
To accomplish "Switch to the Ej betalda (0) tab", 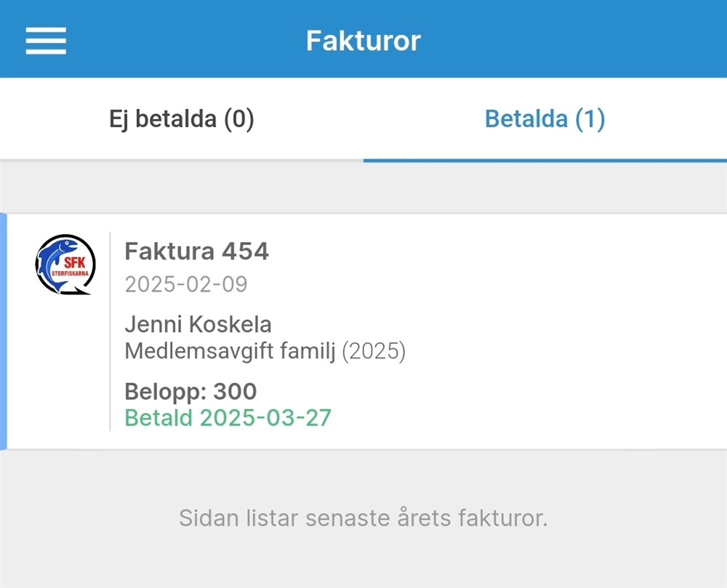I will (182, 118).
